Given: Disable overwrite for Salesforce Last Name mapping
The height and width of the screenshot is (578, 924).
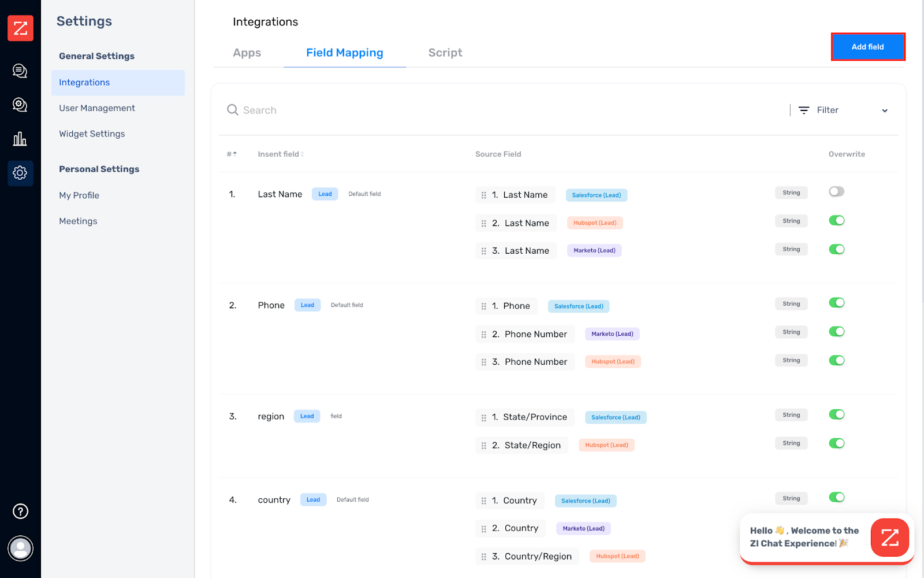Looking at the screenshot, I should click(x=836, y=191).
